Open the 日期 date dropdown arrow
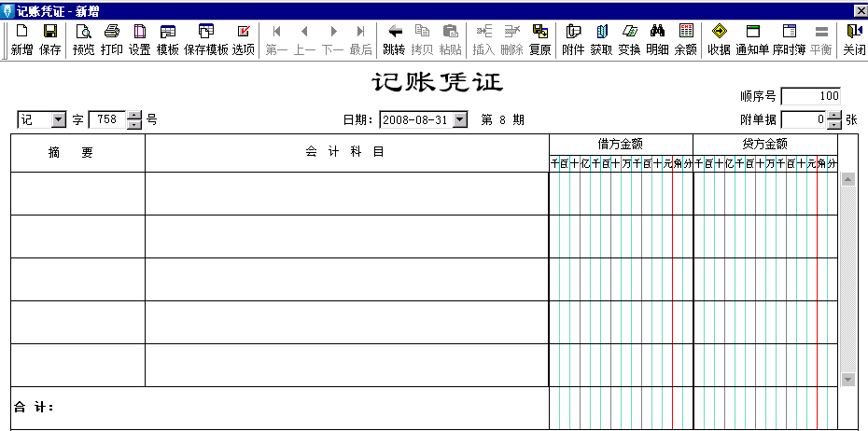The width and height of the screenshot is (868, 431). pos(460,119)
